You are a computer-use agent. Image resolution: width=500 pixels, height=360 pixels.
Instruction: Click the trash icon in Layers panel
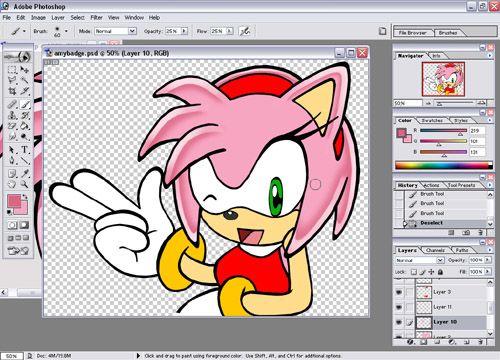tap(480, 342)
